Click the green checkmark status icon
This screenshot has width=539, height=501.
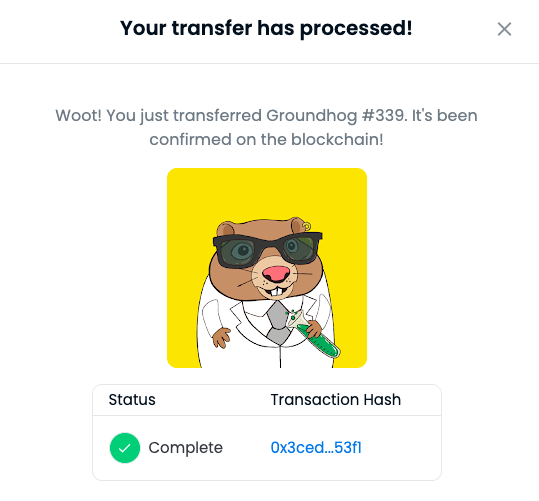125,448
